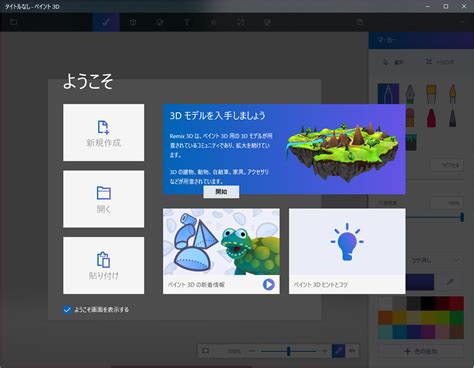This screenshot has width=474, height=368.
Task: Click the 開く (Open) tile
Action: 104,199
